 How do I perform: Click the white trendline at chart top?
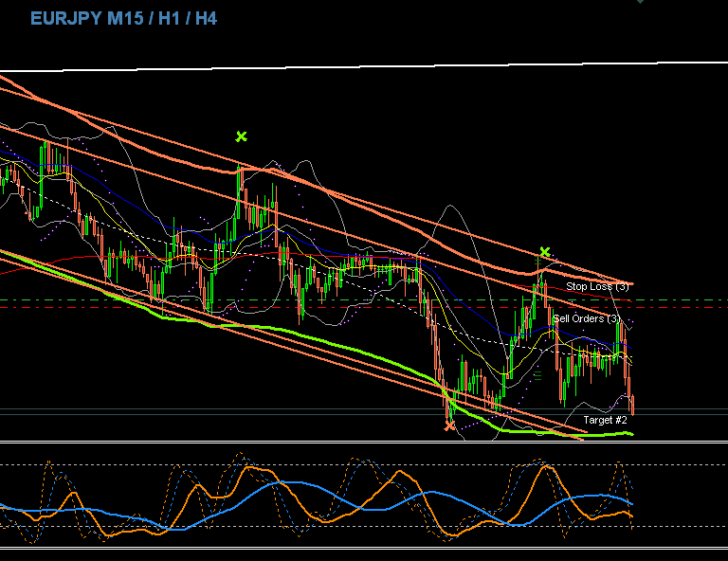(x=379, y=66)
